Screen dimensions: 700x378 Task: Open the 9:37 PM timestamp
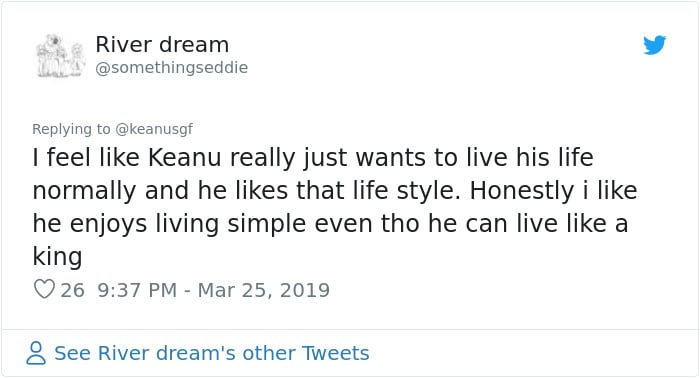click(x=137, y=290)
